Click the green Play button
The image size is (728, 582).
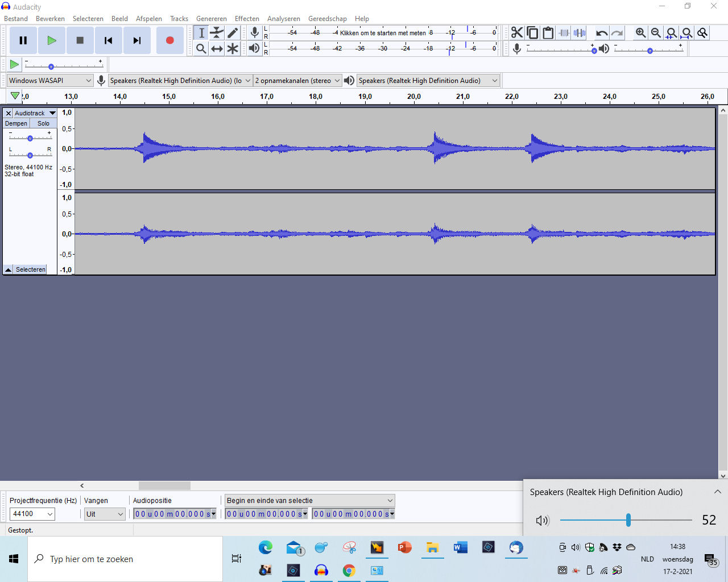[52, 40]
